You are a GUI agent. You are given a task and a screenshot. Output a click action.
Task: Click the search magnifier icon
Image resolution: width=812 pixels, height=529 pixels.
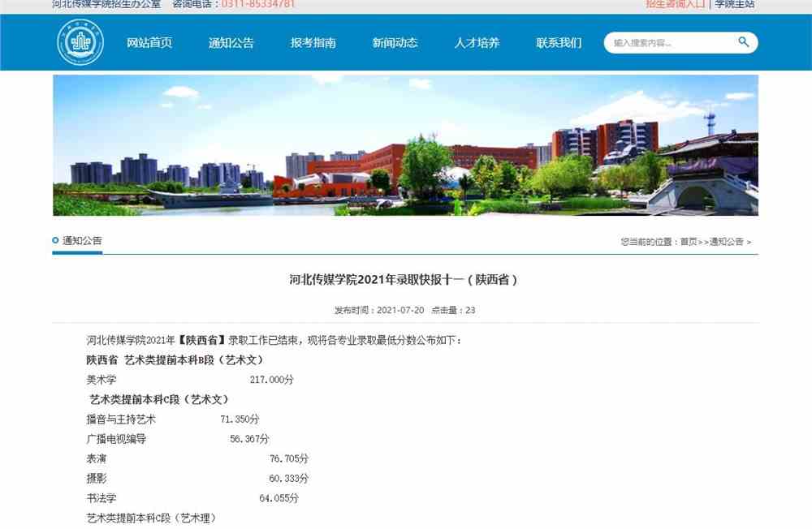point(744,42)
